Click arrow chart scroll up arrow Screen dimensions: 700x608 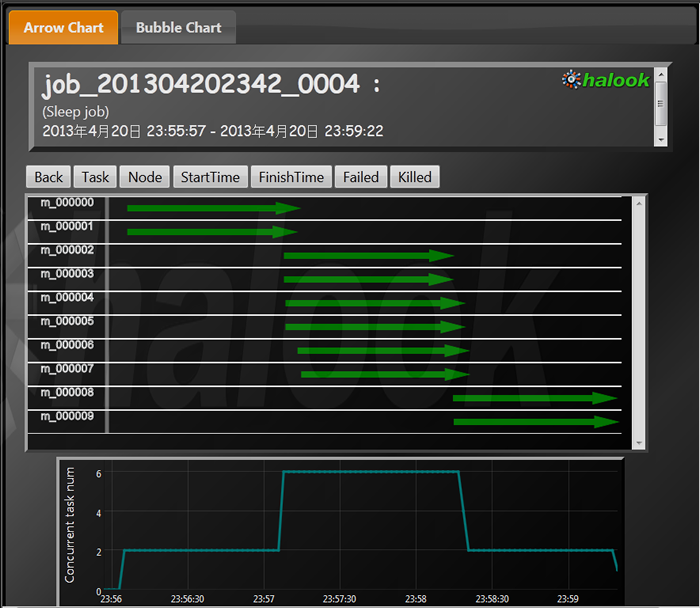[639, 204]
